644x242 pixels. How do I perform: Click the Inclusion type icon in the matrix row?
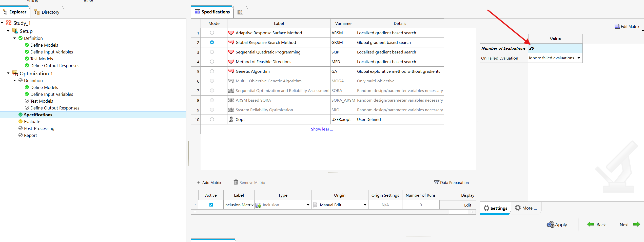click(258, 205)
